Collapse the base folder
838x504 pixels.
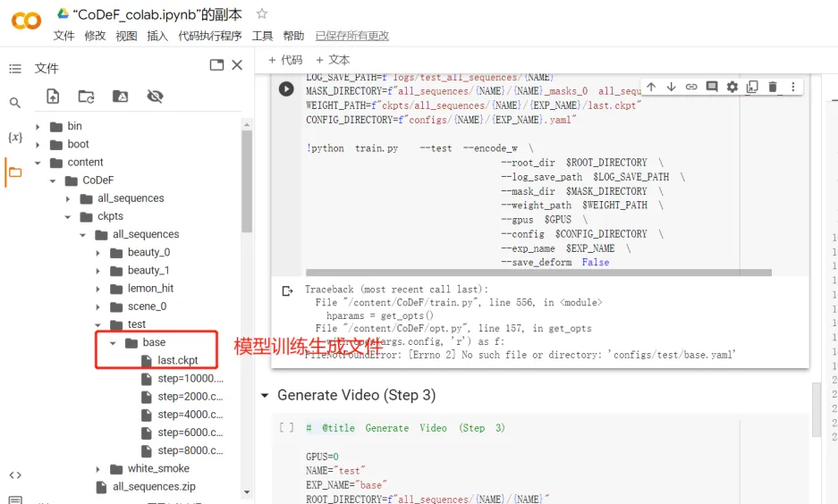click(113, 343)
